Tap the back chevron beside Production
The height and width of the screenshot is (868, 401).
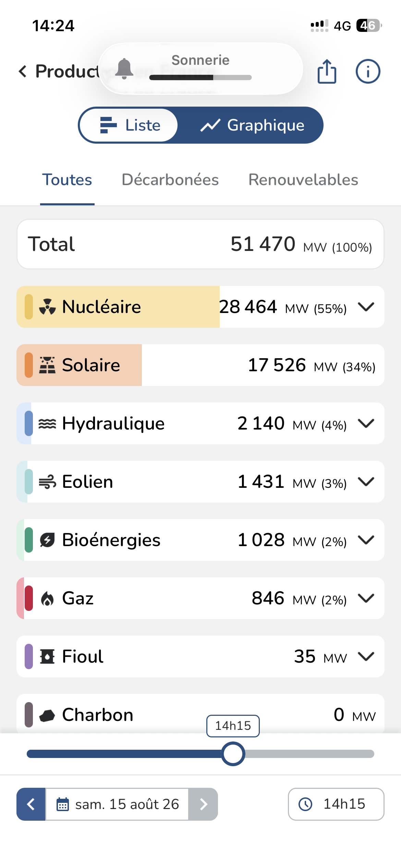point(23,71)
